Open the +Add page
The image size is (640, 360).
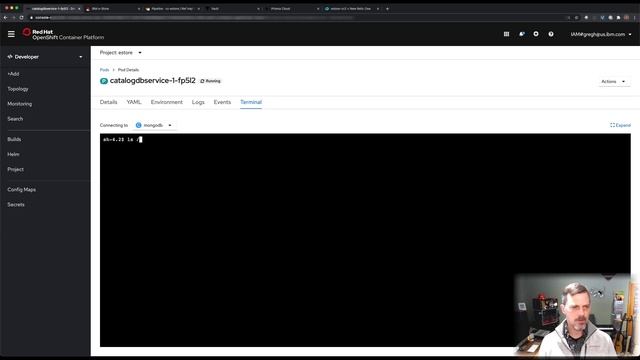coord(13,74)
